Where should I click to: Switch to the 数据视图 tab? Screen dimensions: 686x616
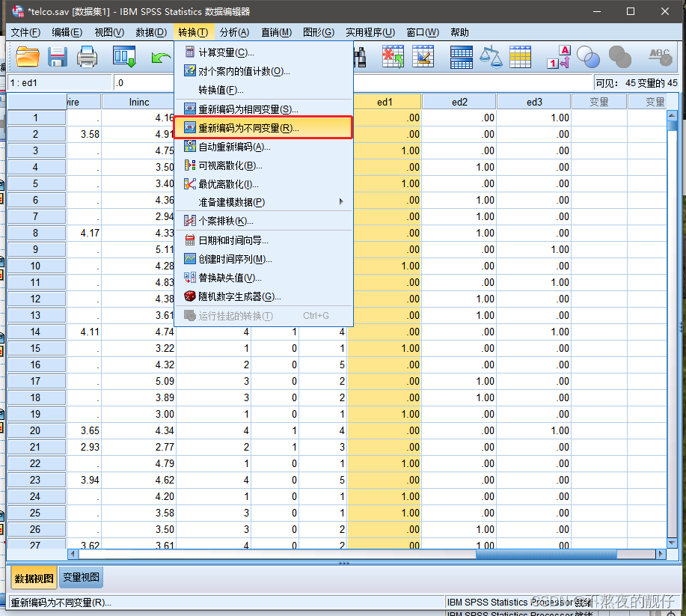tap(34, 579)
